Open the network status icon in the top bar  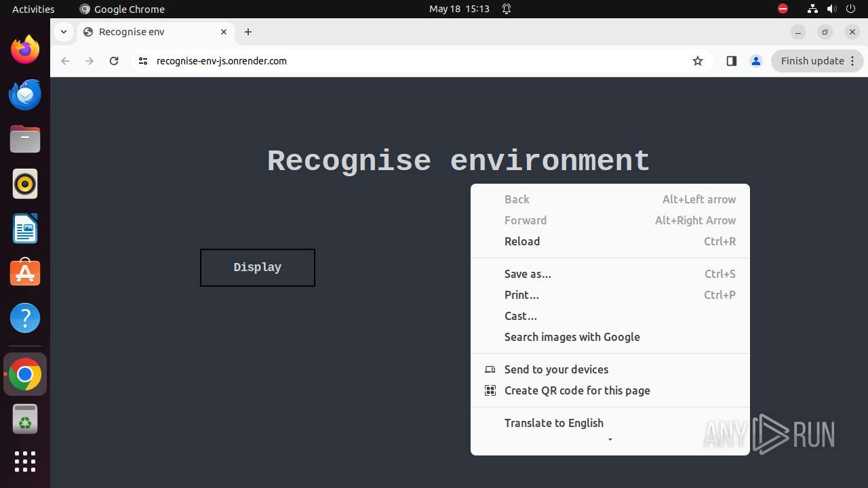(x=812, y=9)
